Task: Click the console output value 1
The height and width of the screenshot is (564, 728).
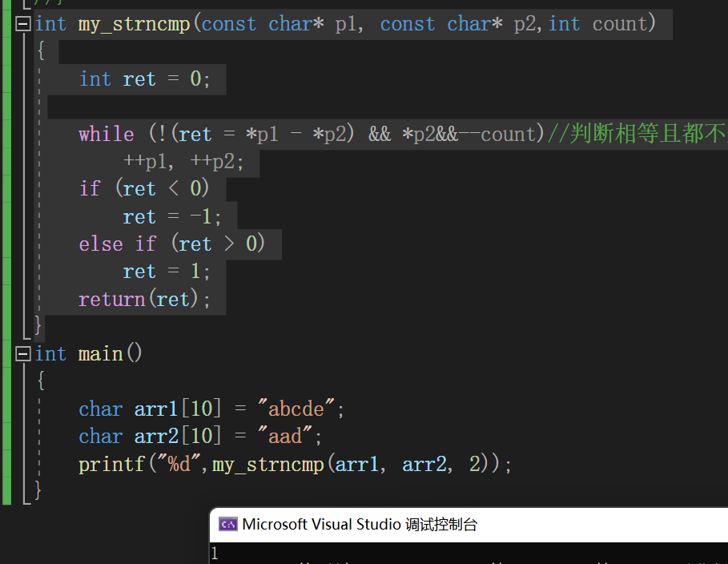Action: click(x=215, y=553)
